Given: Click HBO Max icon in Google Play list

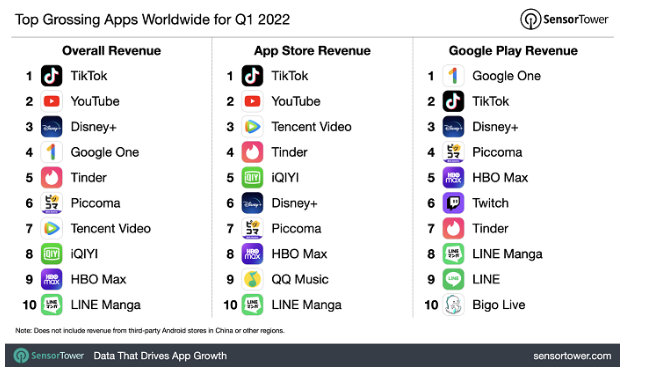Looking at the screenshot, I should coord(453,177).
